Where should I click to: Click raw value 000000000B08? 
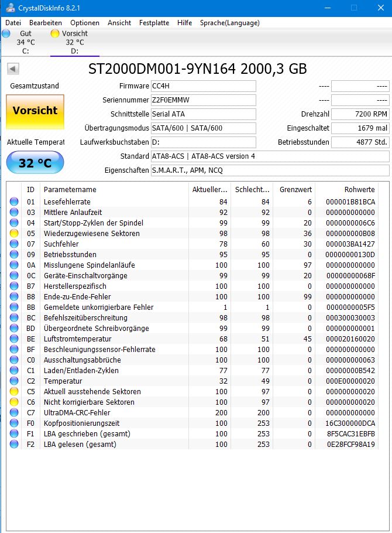(350, 233)
